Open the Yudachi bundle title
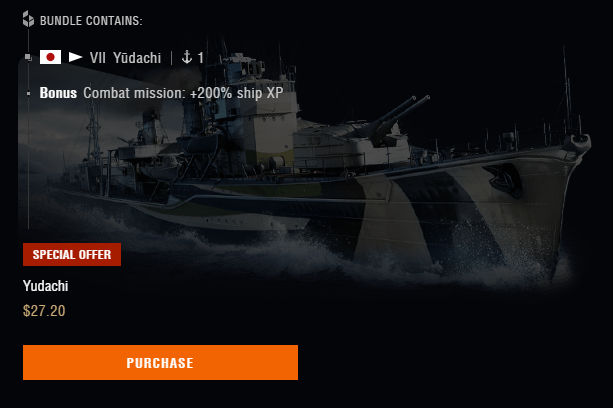Viewport: 613px width, 408px height. click(46, 286)
